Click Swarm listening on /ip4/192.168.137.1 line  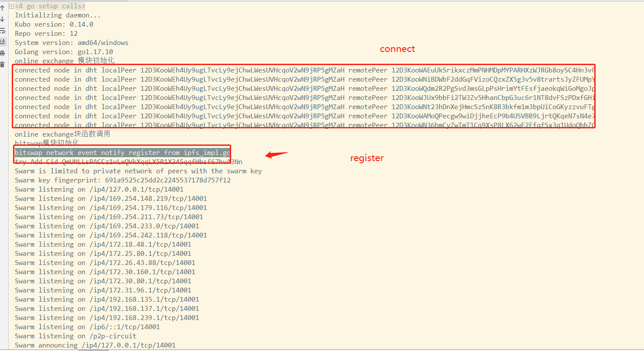click(x=107, y=308)
